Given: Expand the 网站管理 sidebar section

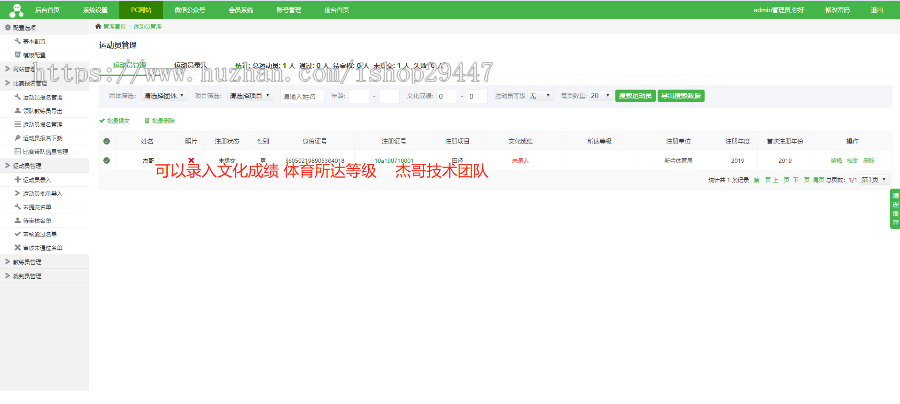Looking at the screenshot, I should point(44,69).
